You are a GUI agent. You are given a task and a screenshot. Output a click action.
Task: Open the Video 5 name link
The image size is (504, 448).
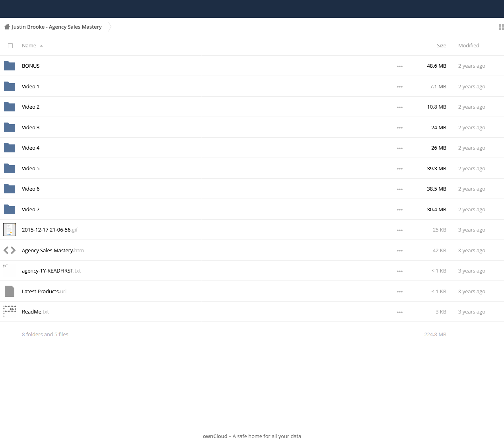[x=31, y=168]
